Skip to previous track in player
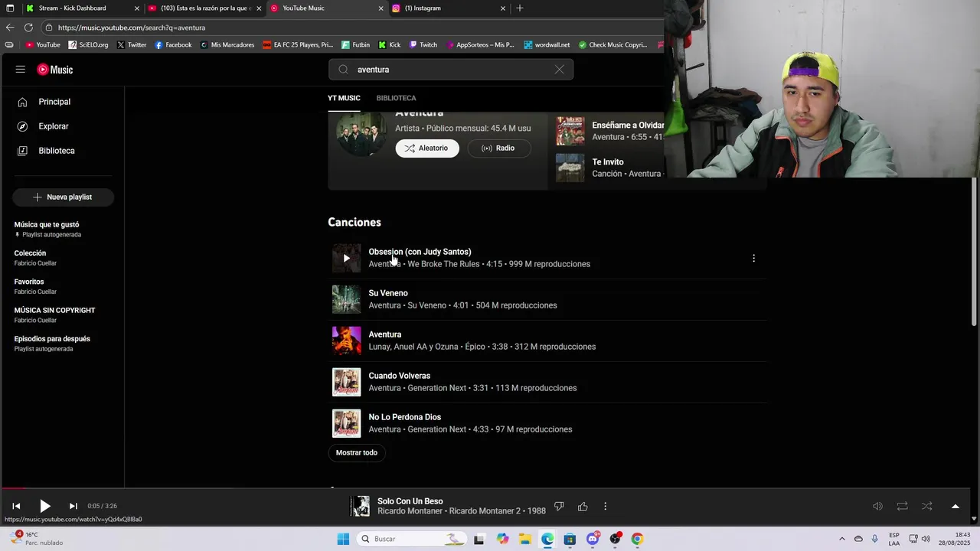Image resolution: width=980 pixels, height=551 pixels. (16, 506)
